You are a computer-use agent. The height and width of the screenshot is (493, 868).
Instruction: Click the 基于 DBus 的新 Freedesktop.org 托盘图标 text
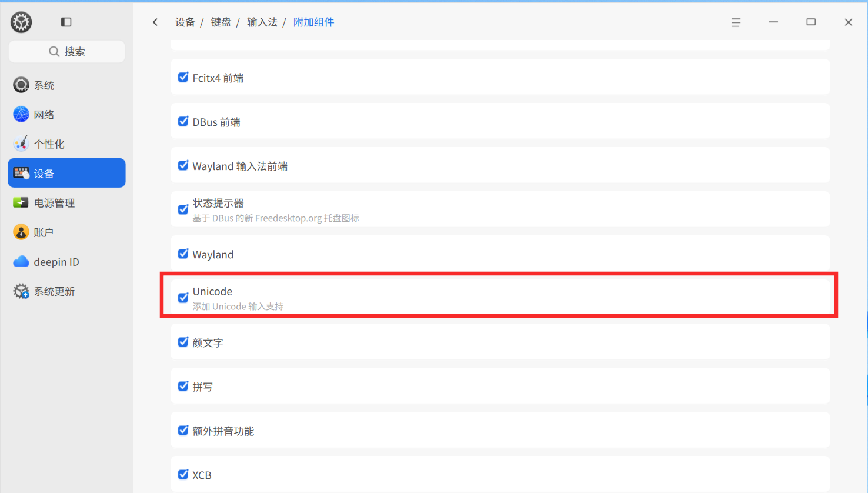pyautogui.click(x=276, y=218)
